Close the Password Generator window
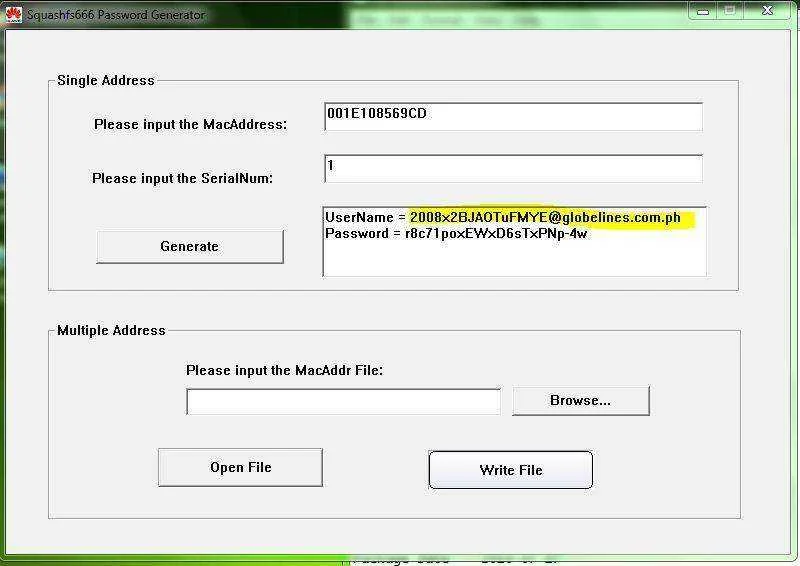800x566 pixels. tap(767, 11)
